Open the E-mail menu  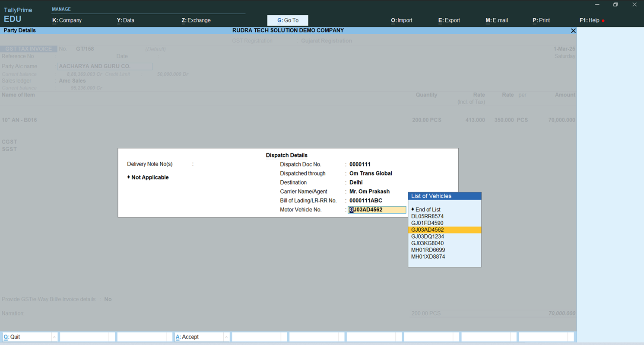click(x=497, y=20)
